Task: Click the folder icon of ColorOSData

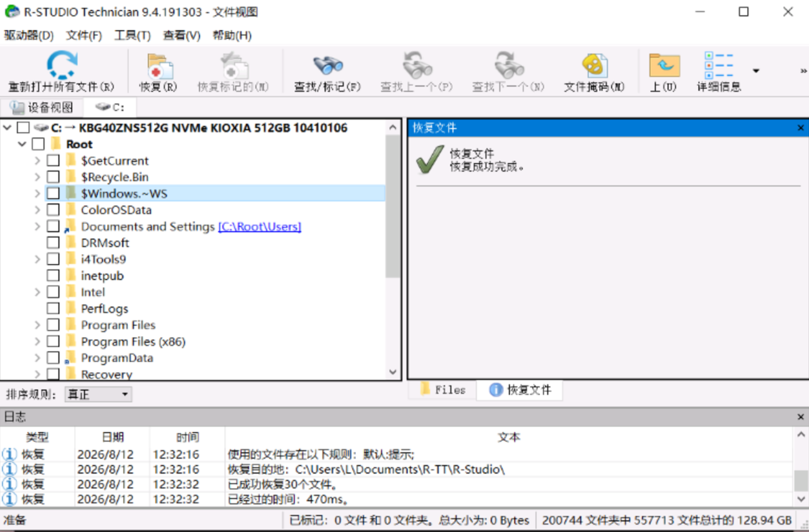Action: point(71,210)
